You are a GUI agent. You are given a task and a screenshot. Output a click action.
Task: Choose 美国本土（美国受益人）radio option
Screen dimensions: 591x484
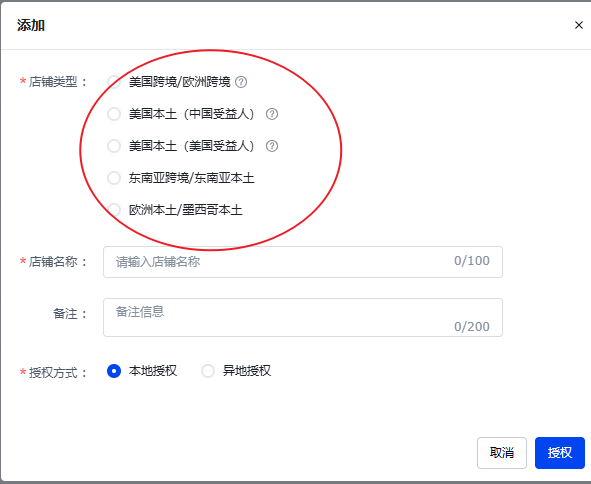click(114, 146)
